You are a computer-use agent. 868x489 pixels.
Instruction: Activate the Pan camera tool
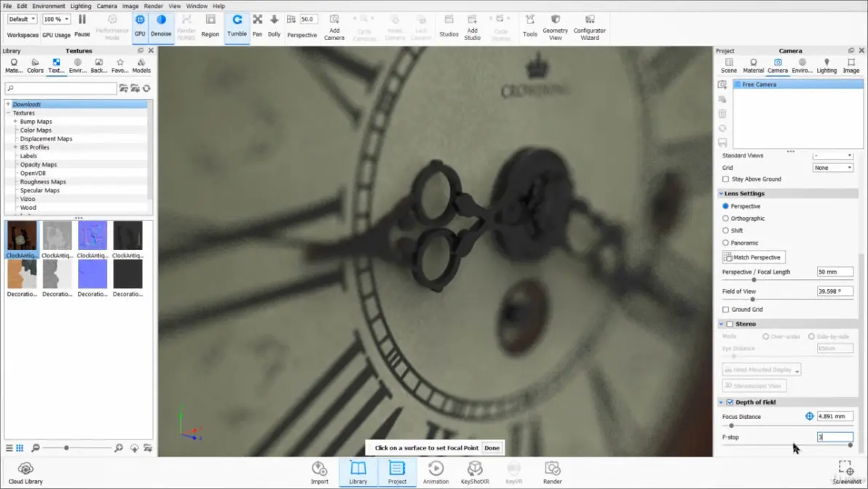[x=257, y=26]
